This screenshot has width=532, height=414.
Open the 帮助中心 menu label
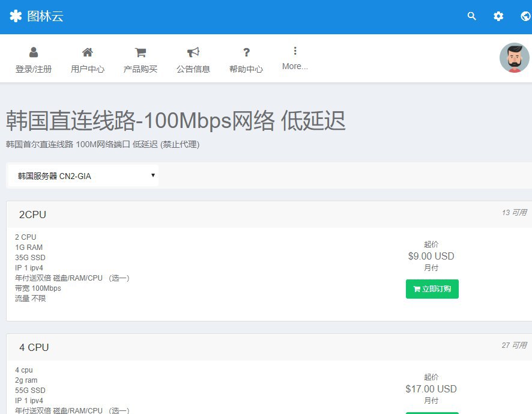pos(246,69)
